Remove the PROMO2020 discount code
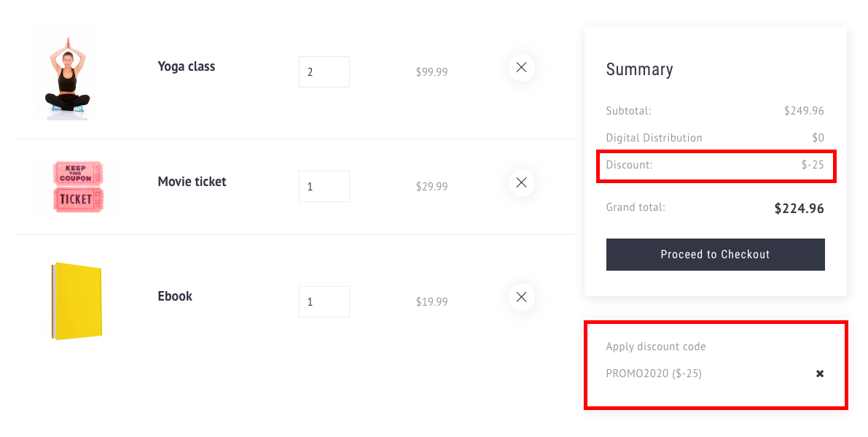Viewport: 868px width, 437px height. [x=820, y=374]
